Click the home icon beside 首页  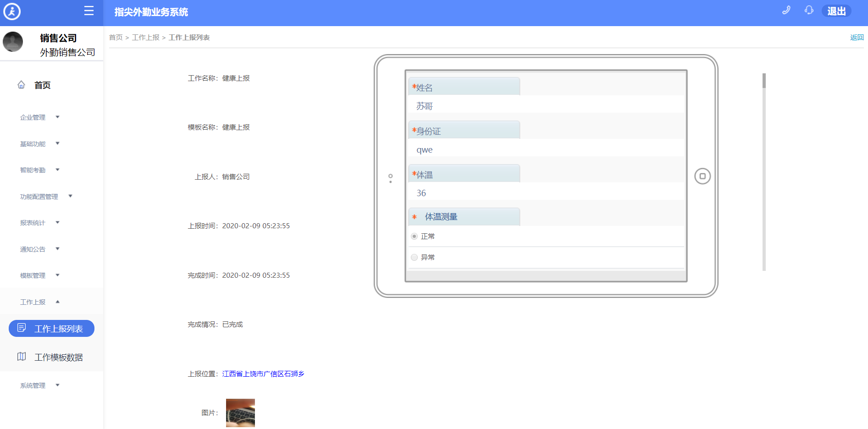coord(21,85)
